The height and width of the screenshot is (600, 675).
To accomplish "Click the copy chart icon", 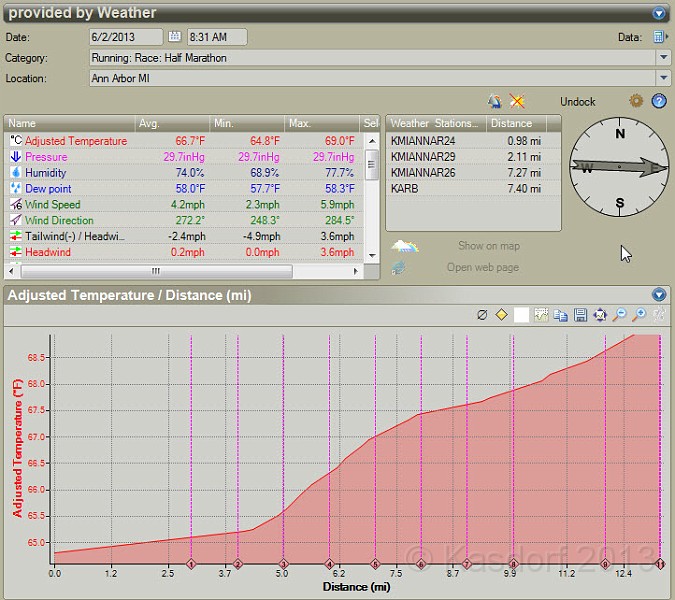I will pyautogui.click(x=561, y=315).
